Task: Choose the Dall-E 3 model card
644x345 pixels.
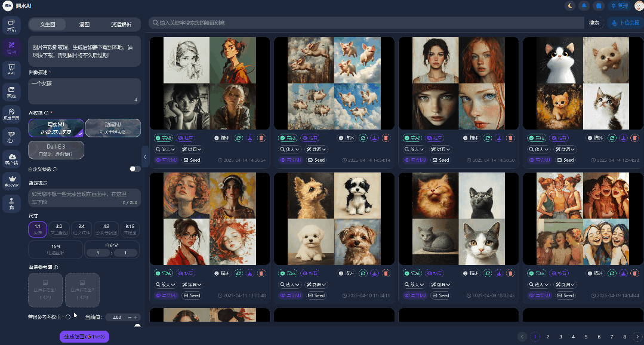Action: coord(56,150)
